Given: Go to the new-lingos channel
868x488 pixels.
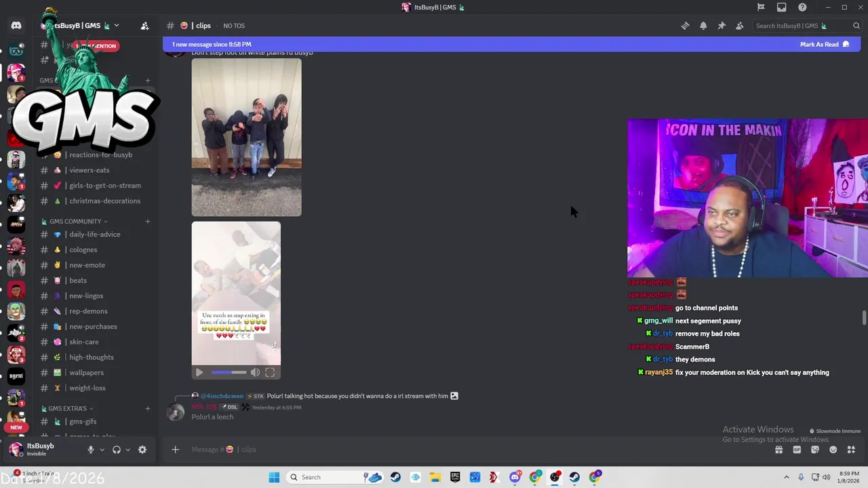Looking at the screenshot, I should coord(95,296).
